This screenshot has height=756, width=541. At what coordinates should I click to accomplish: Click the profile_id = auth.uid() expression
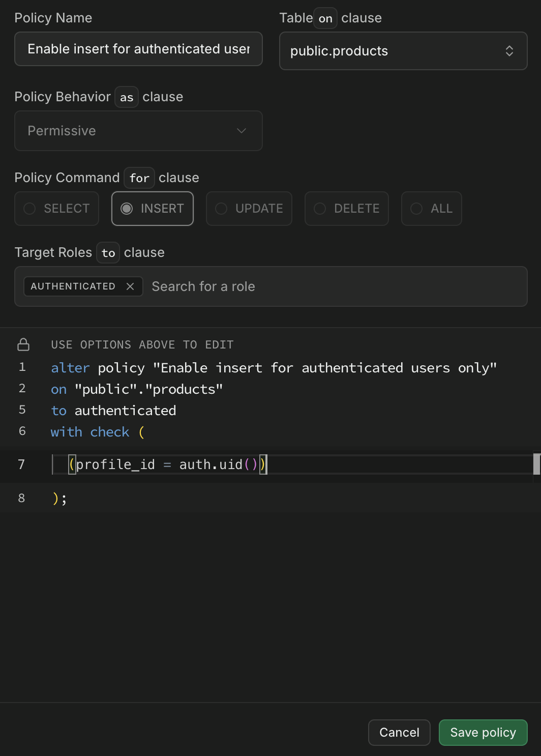[167, 464]
